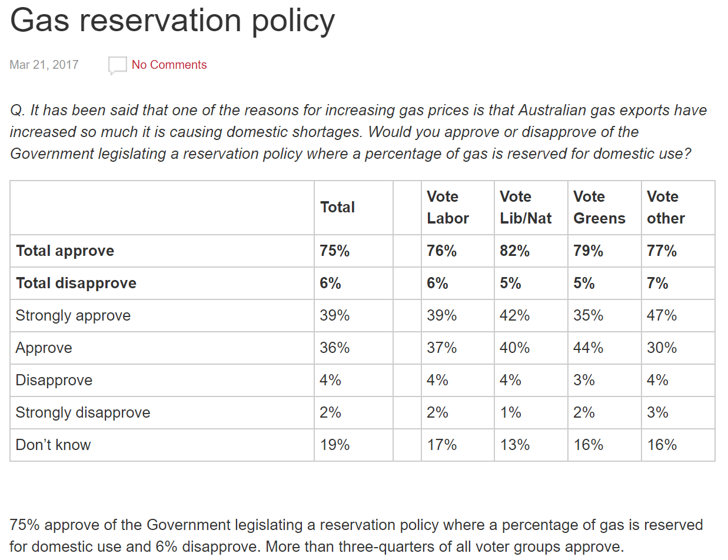728x560 pixels.
Task: Click the 44% Greens approve cell
Action: click(x=589, y=348)
